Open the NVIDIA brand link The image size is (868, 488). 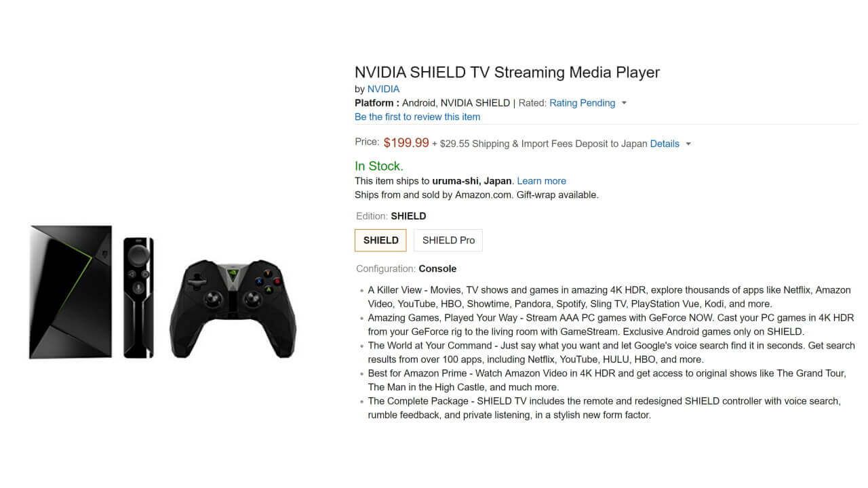(x=383, y=89)
